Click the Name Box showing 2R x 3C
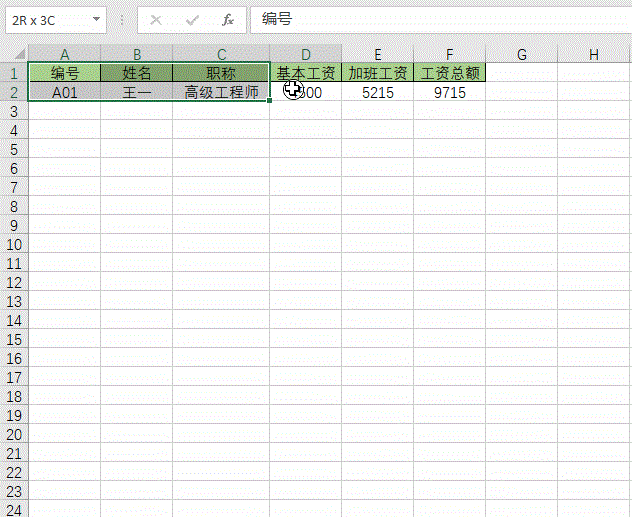632x517 pixels. coord(45,20)
